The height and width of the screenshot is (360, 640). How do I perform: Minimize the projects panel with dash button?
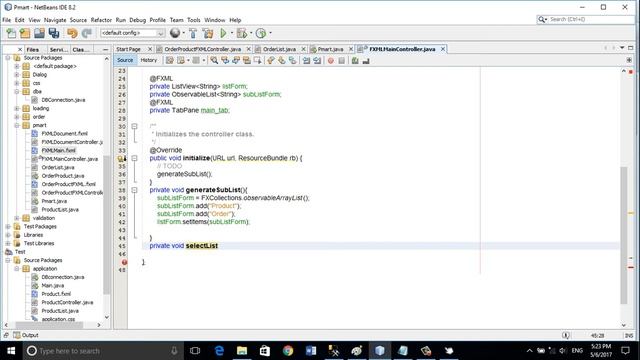coord(105,49)
